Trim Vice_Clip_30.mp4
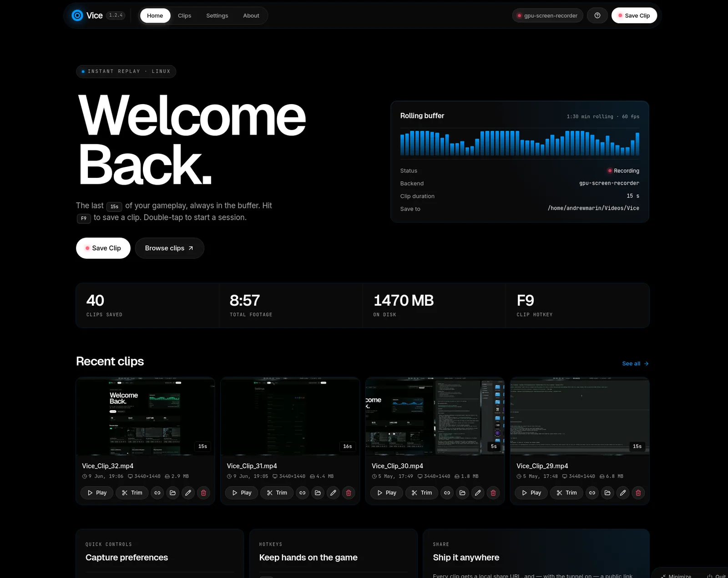The image size is (728, 578). click(x=422, y=493)
